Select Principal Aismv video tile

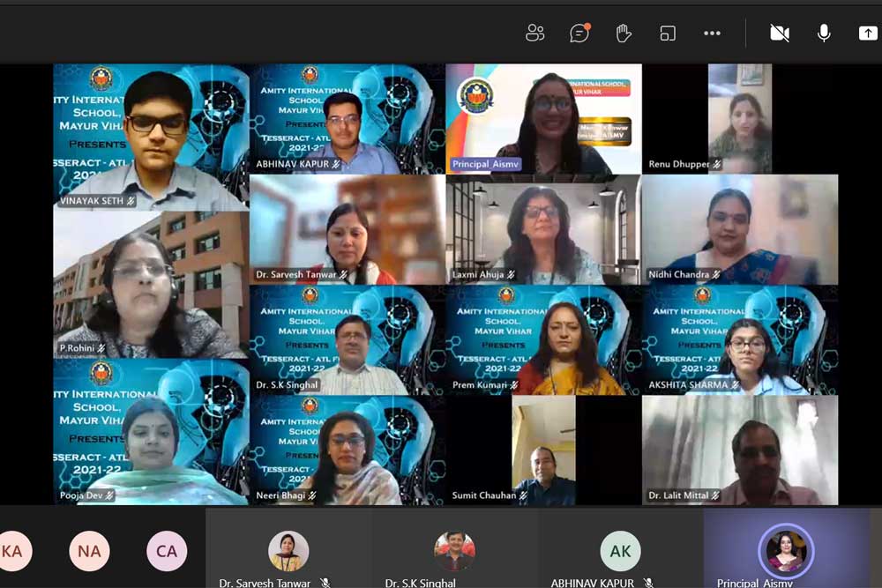pyautogui.click(x=543, y=119)
